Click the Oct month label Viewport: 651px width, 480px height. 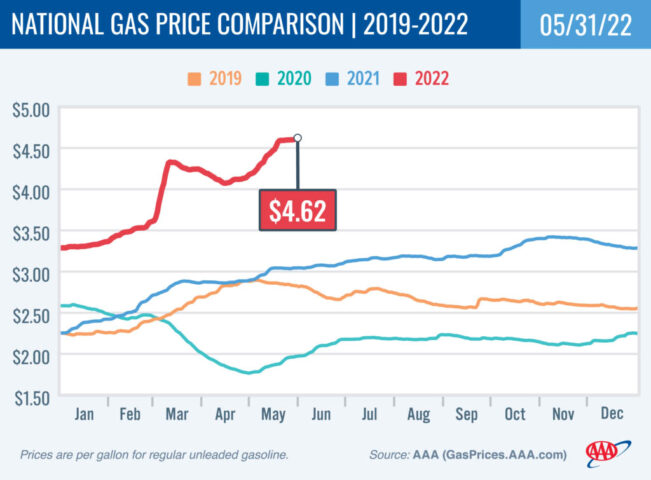point(517,411)
